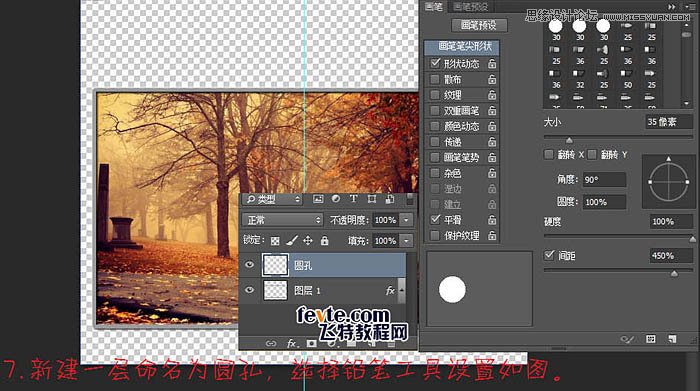The width and height of the screenshot is (700, 391).
Task: Click fx indicator on 图层 1 layer
Action: (x=390, y=291)
